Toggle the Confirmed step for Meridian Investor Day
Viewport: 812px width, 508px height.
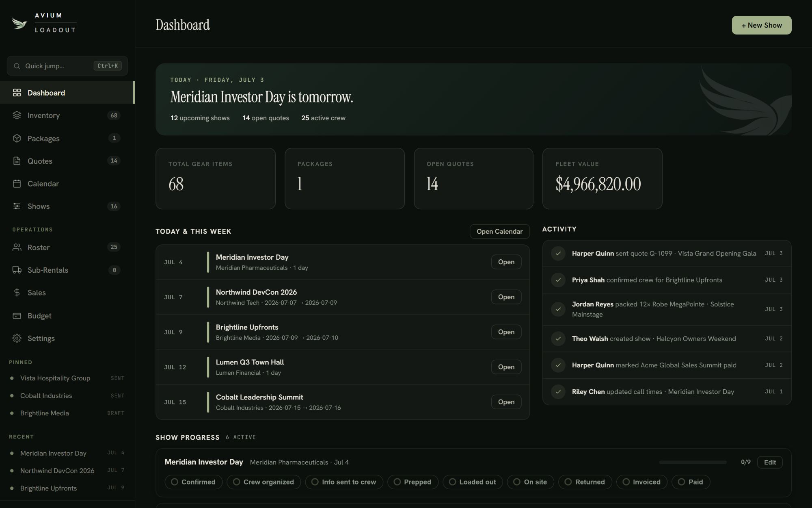click(193, 482)
